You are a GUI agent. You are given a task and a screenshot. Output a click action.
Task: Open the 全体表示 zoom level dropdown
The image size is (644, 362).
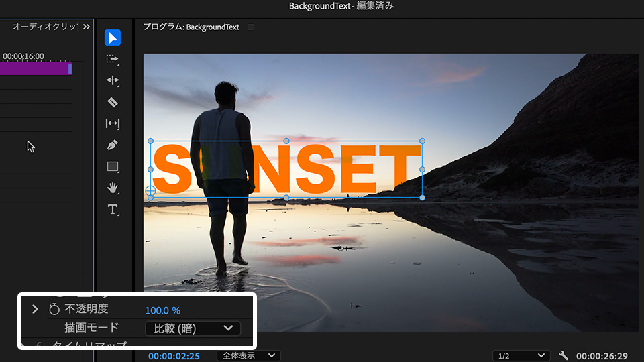click(x=248, y=356)
